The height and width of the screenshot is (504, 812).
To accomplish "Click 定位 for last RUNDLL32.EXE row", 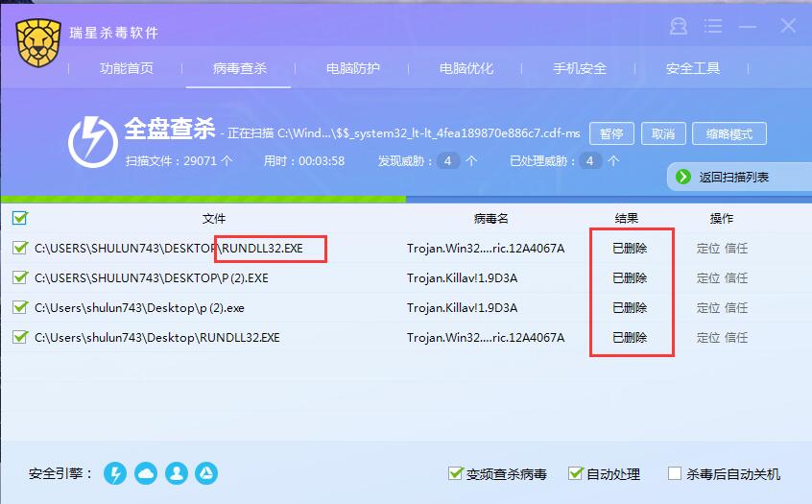I will coord(708,338).
